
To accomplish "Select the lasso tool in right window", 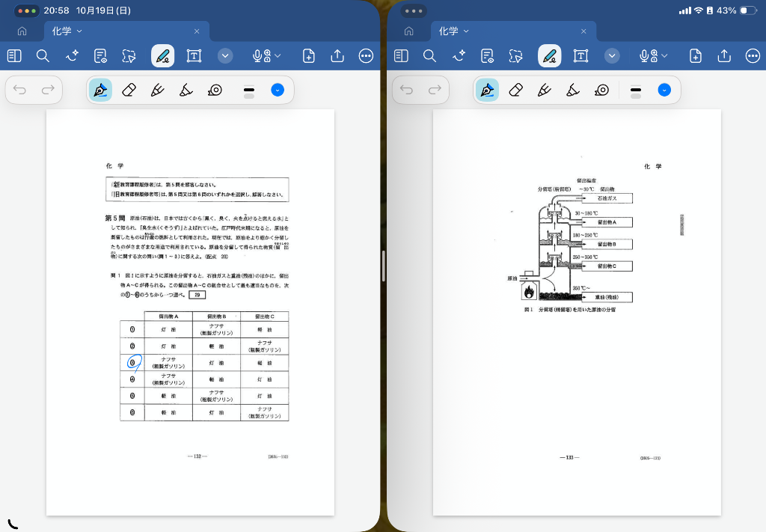I will pyautogui.click(x=515, y=56).
